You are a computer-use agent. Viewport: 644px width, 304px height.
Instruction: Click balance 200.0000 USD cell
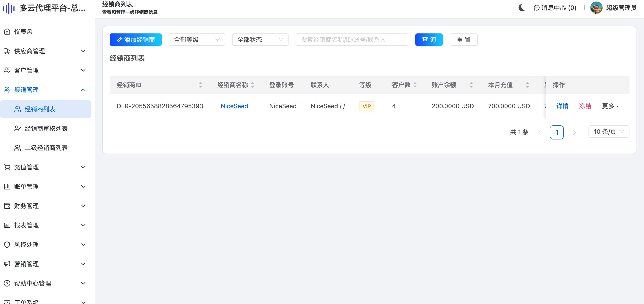(453, 106)
